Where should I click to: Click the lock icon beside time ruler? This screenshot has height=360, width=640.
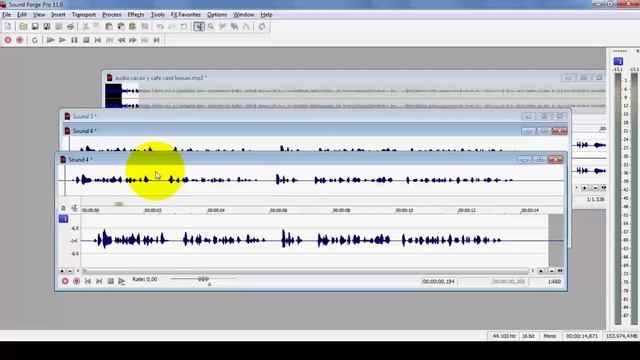click(x=63, y=208)
